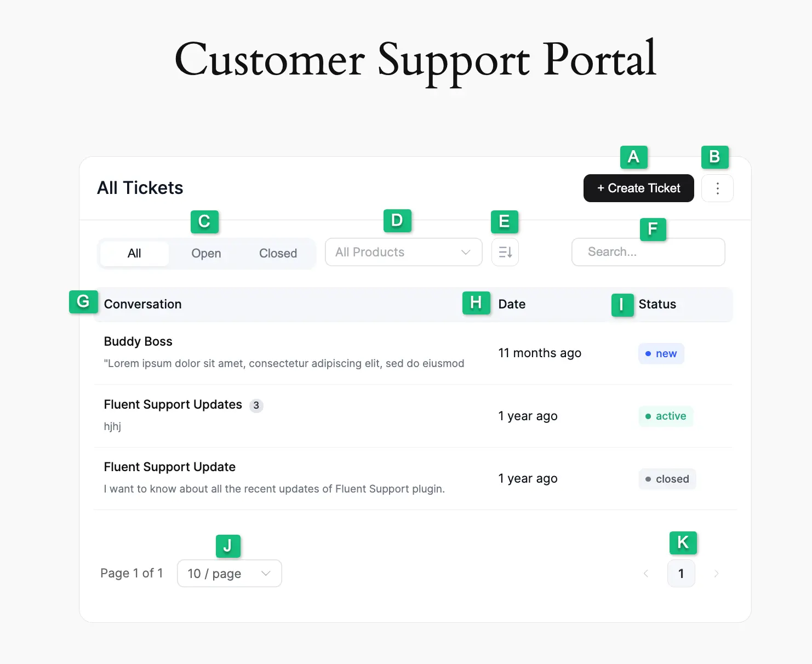Select page 1 in pagination
This screenshot has height=664, width=812.
pos(681,573)
